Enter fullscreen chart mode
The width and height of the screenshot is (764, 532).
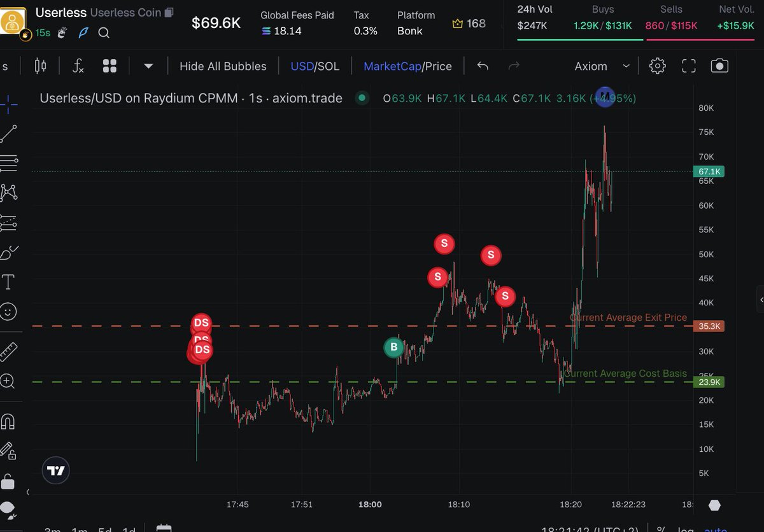[x=689, y=66]
